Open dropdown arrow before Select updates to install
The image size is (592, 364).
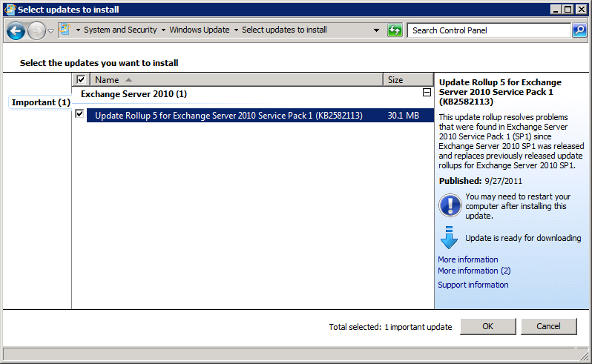click(236, 30)
